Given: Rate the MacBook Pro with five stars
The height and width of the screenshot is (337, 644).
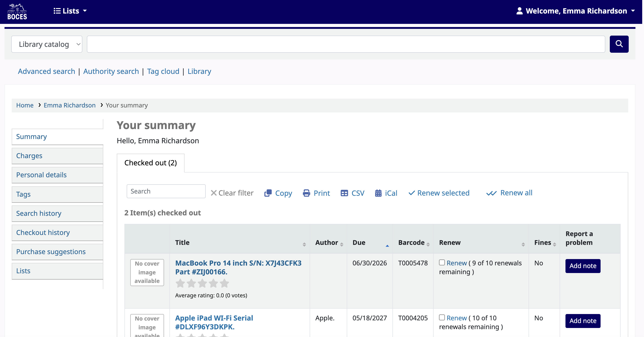Looking at the screenshot, I should 224,283.
